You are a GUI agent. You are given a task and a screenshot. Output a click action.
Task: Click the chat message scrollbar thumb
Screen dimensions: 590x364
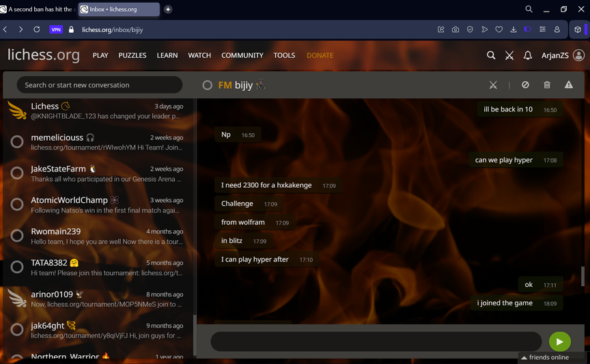[x=582, y=277]
